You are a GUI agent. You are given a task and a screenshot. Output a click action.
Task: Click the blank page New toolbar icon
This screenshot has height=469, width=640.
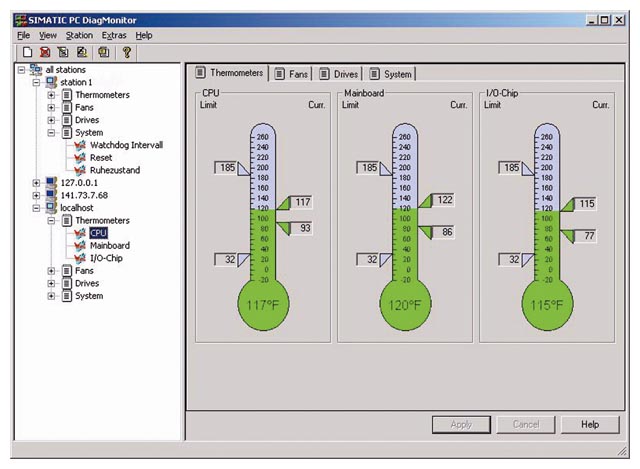[27, 52]
